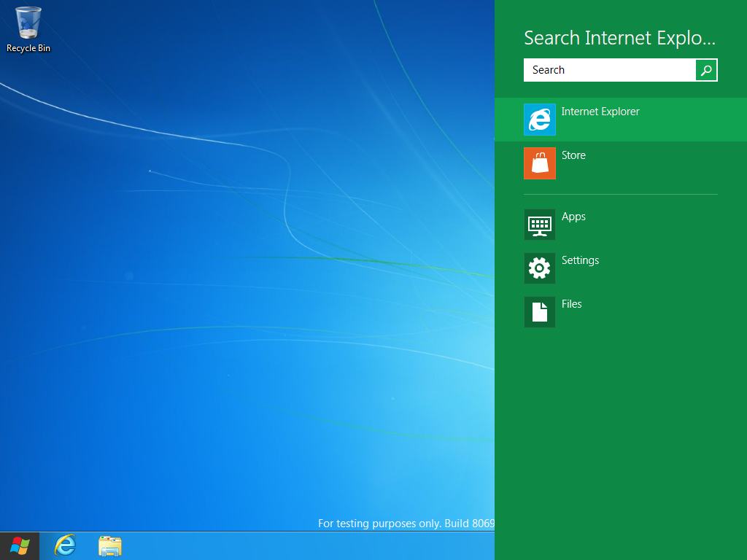Click the Windows Start button

point(20,545)
